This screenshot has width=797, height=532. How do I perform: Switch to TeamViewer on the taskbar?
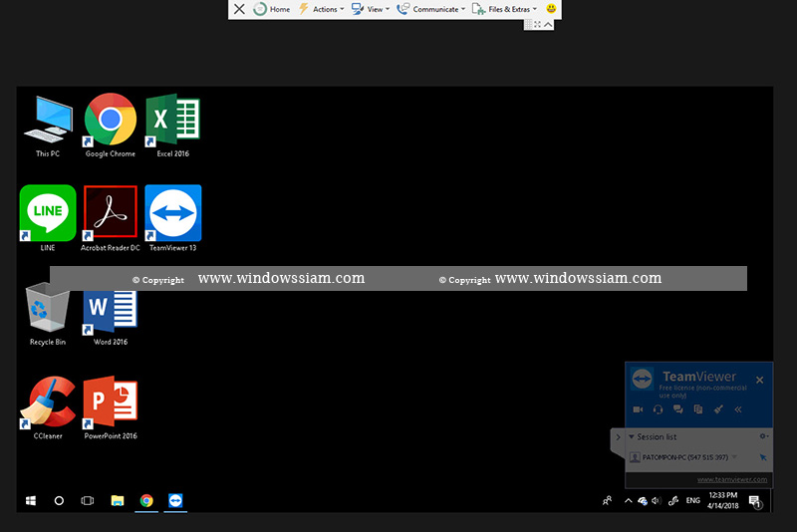pos(175,501)
